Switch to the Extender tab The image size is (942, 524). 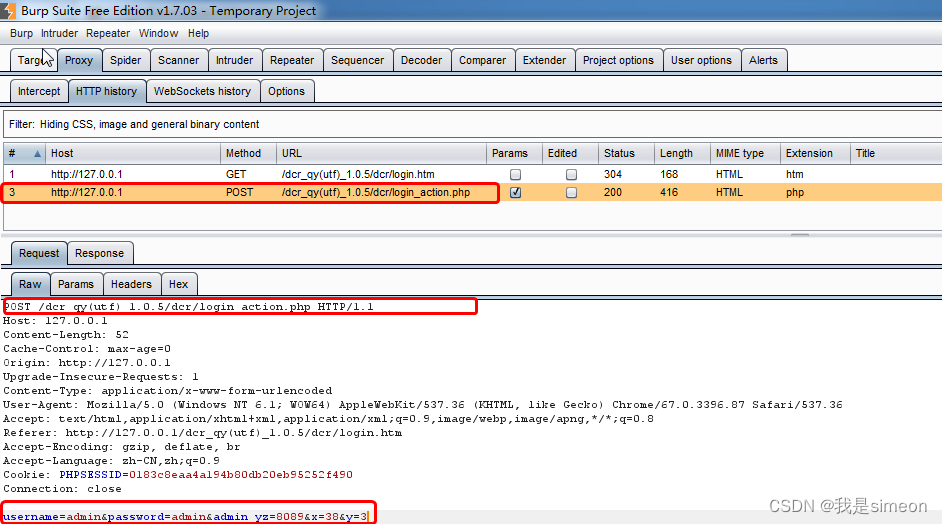pyautogui.click(x=544, y=60)
